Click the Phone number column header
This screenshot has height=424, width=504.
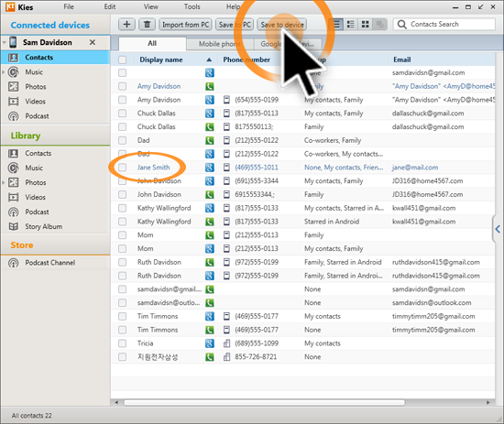pos(247,60)
